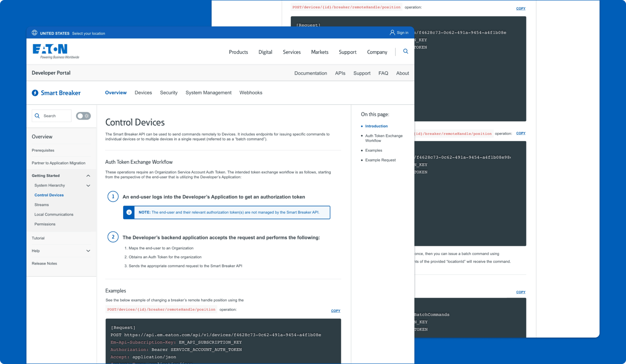The height and width of the screenshot is (364, 626).
Task: Open the Products menu
Action: (238, 52)
